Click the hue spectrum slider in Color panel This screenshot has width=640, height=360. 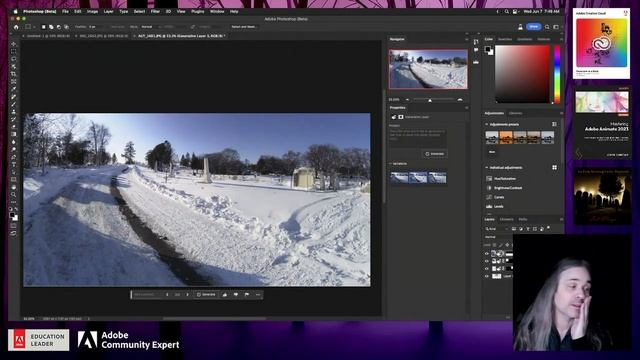(557, 74)
